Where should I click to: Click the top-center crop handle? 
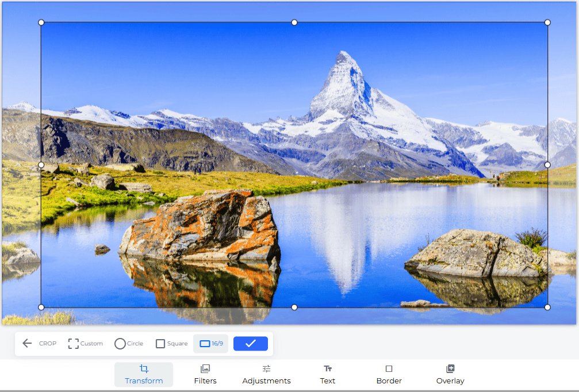[294, 22]
